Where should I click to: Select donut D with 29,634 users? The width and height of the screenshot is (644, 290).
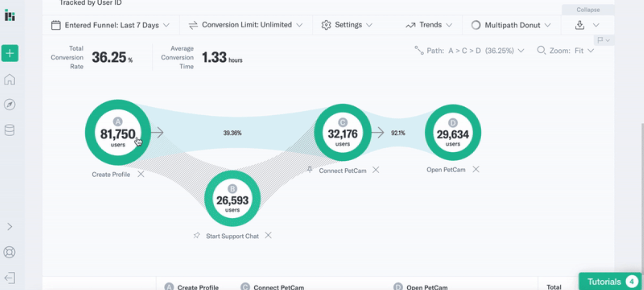[x=453, y=132]
